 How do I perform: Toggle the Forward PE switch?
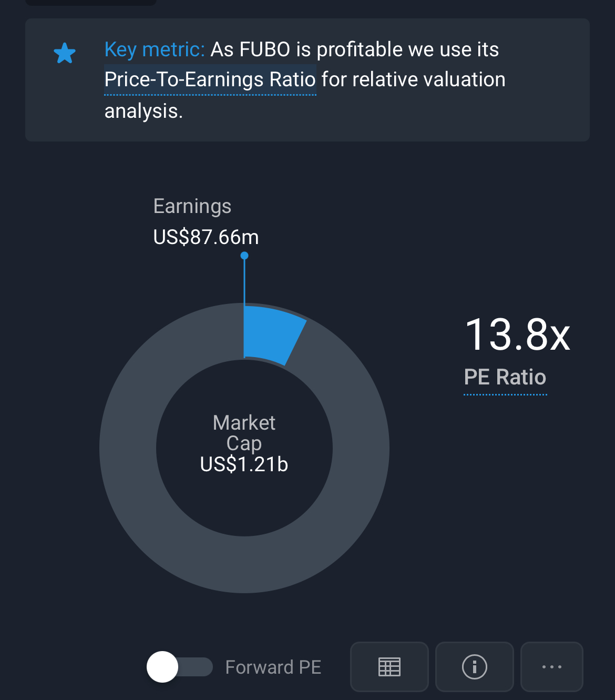click(179, 666)
